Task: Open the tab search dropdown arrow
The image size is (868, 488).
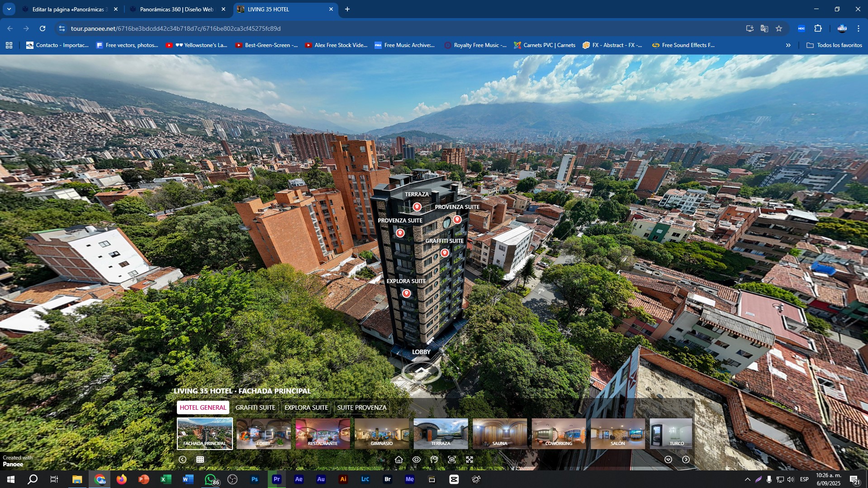Action: (9, 9)
